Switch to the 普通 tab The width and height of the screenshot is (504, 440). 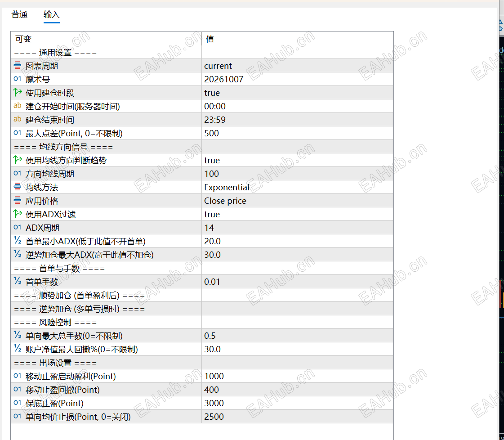click(x=19, y=14)
